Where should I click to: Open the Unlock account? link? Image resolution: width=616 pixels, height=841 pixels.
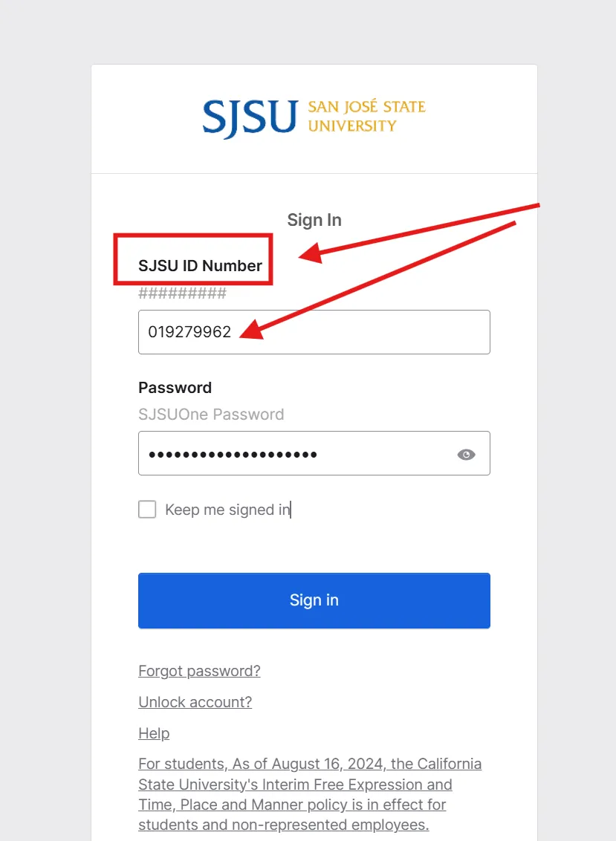pyautogui.click(x=195, y=702)
